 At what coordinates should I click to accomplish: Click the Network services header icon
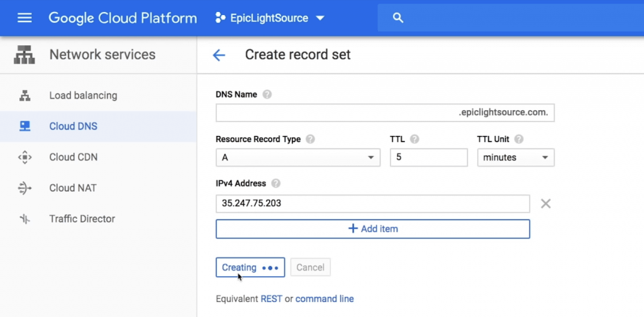25,55
